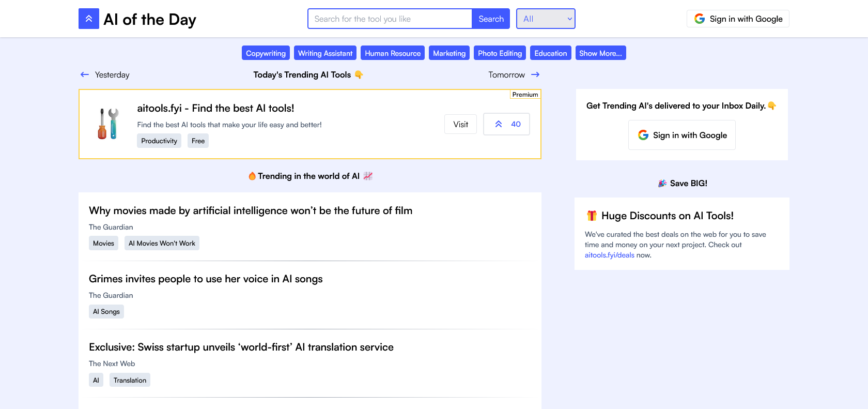Click the AI tag under Swiss article
The width and height of the screenshot is (868, 409).
(x=96, y=380)
